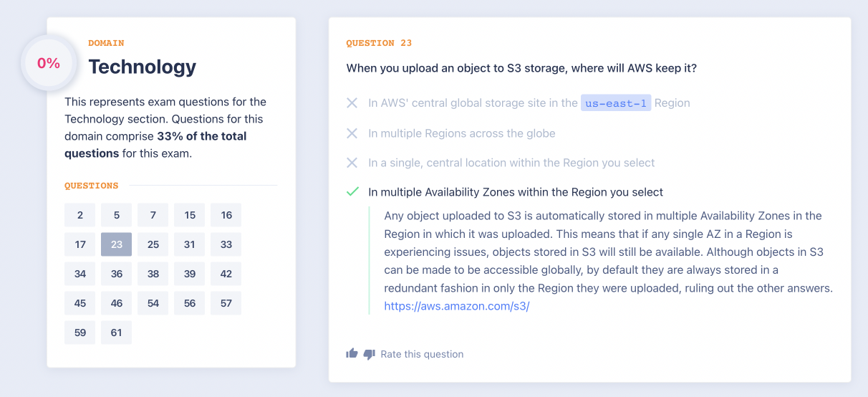Switch to question 54
868x397 pixels.
pyautogui.click(x=153, y=303)
